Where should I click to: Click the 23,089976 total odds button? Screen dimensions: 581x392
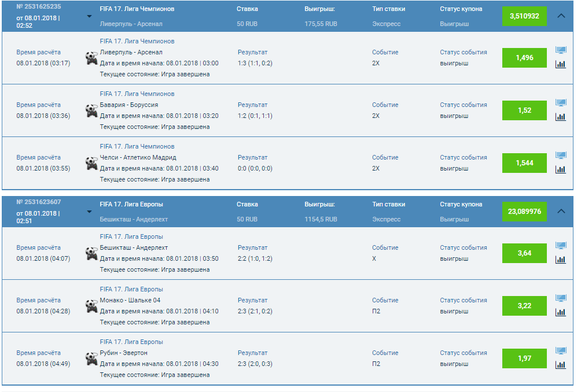point(524,212)
